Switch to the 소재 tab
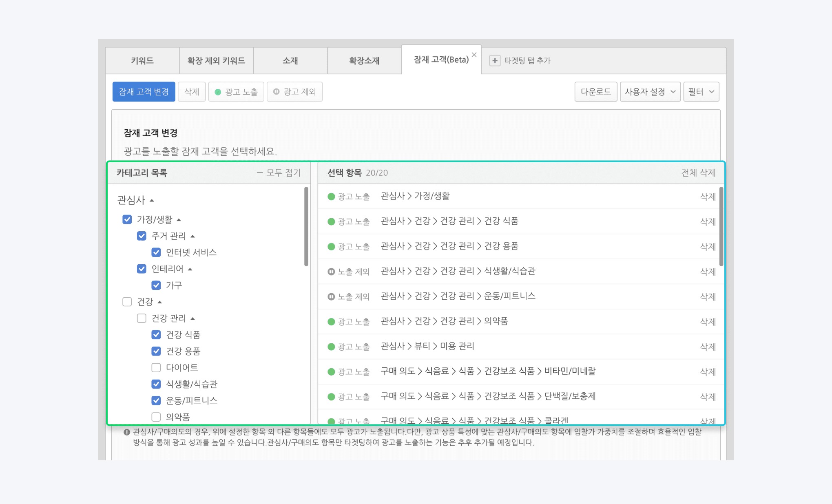The image size is (832, 504). click(x=290, y=61)
